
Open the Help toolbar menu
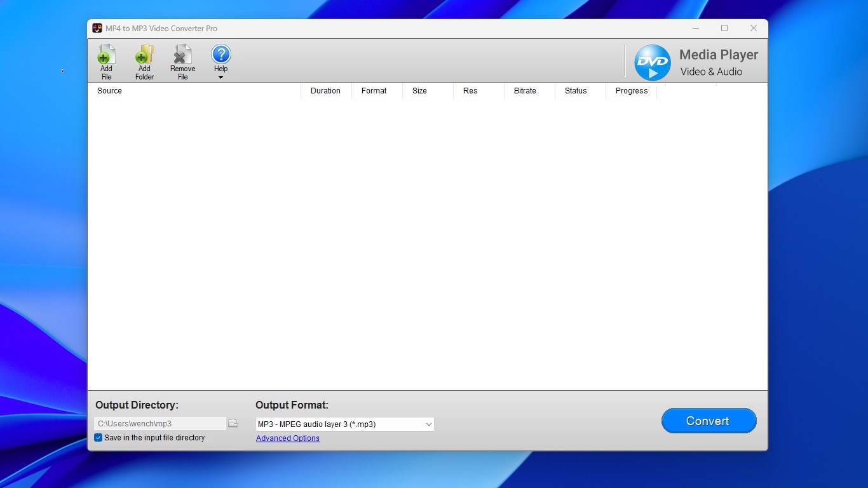point(220,62)
